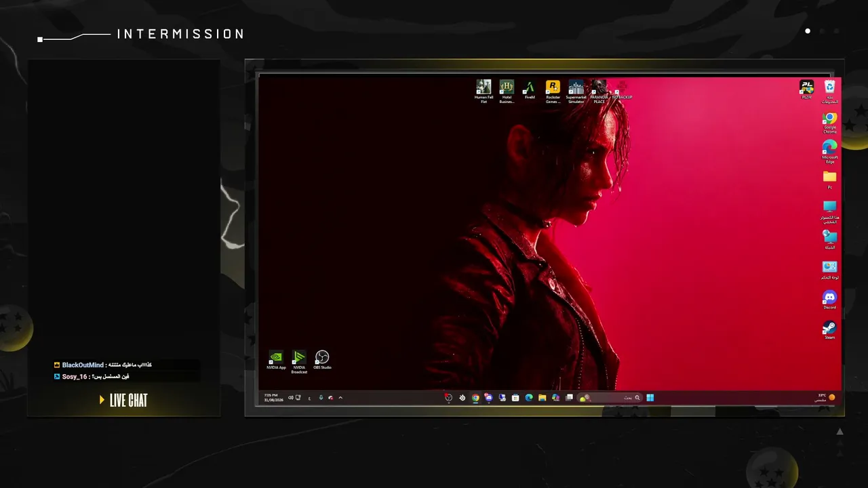This screenshot has height=488, width=868.
Task: Open the Hotel Business desktop shortcut
Action: click(507, 91)
